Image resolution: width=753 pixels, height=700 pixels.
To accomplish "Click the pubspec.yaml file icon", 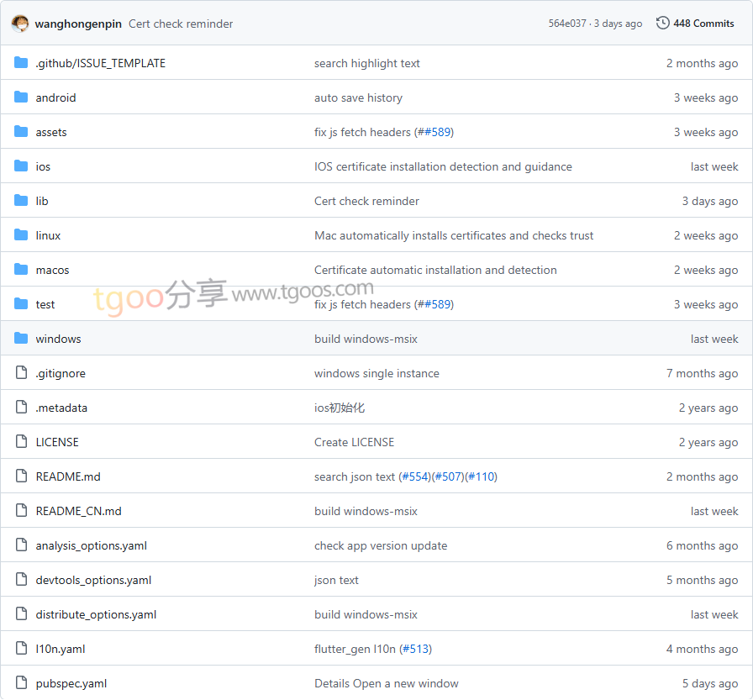I will (21, 683).
